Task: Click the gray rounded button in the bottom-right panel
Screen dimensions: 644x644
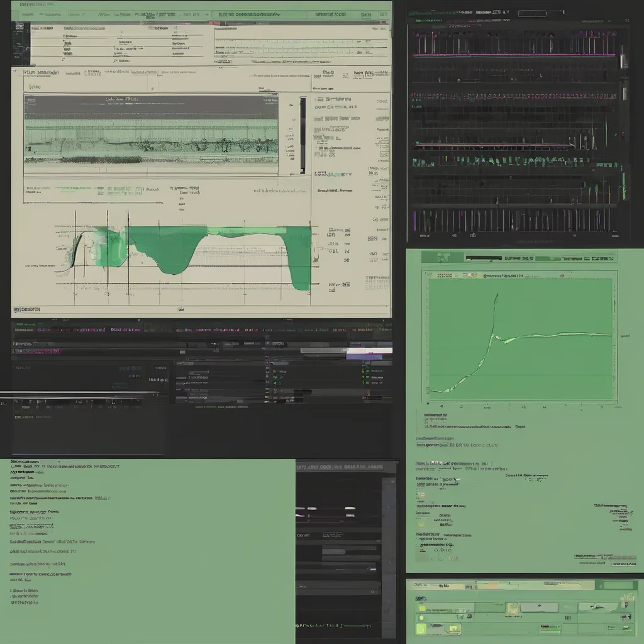Action: 539,608
